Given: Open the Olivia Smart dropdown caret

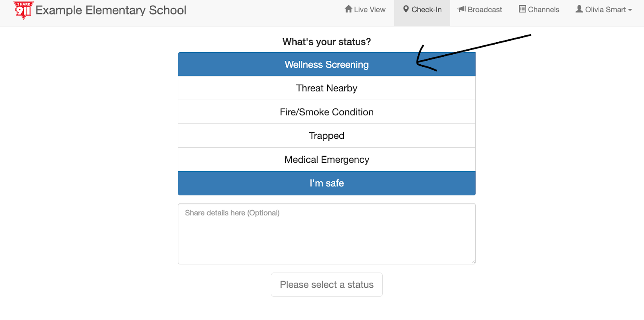Looking at the screenshot, I should tap(630, 10).
